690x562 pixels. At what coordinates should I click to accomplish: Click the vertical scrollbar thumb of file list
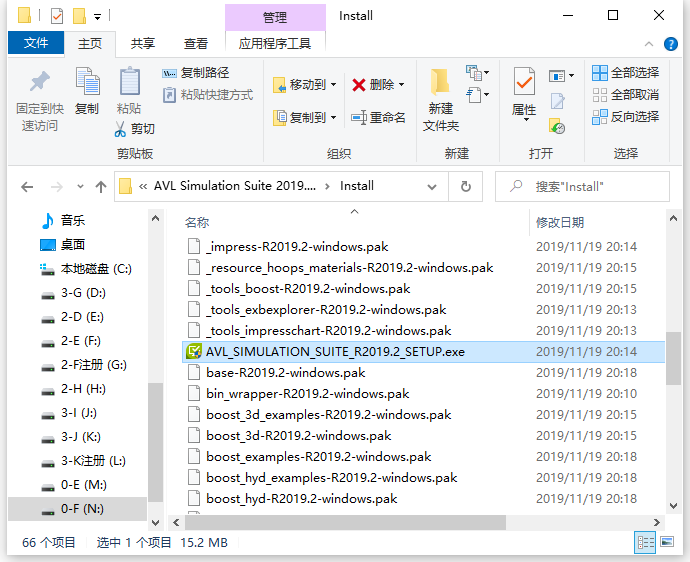coord(673,359)
